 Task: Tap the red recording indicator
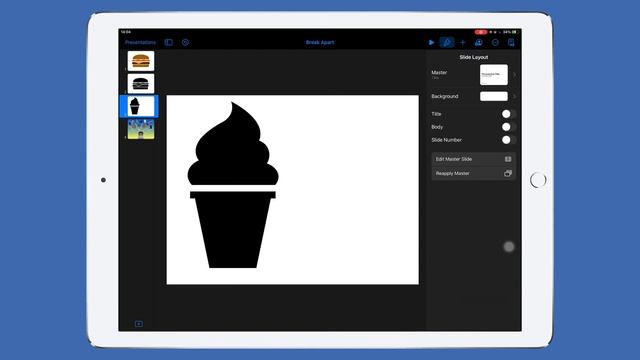(480, 32)
